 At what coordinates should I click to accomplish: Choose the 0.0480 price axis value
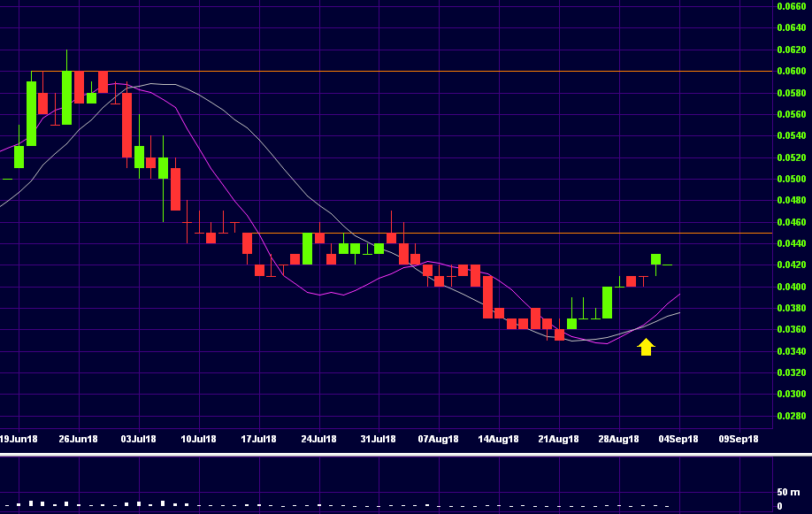[x=792, y=200]
